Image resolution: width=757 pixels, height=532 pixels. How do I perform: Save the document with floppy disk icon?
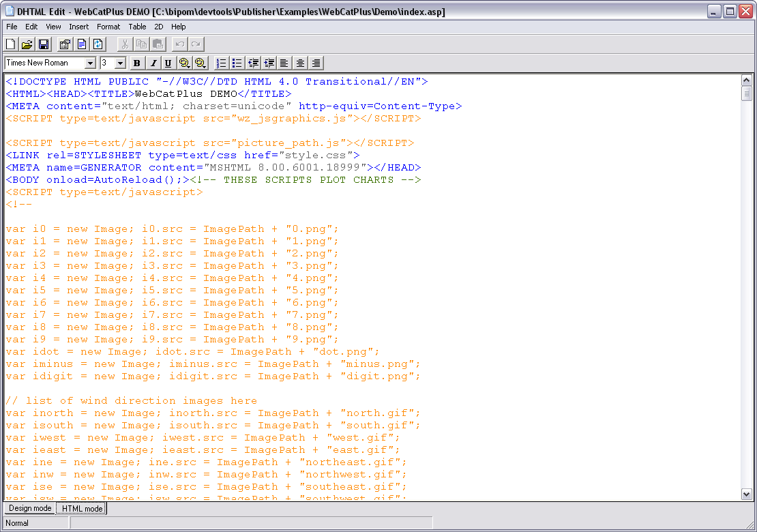tap(44, 44)
